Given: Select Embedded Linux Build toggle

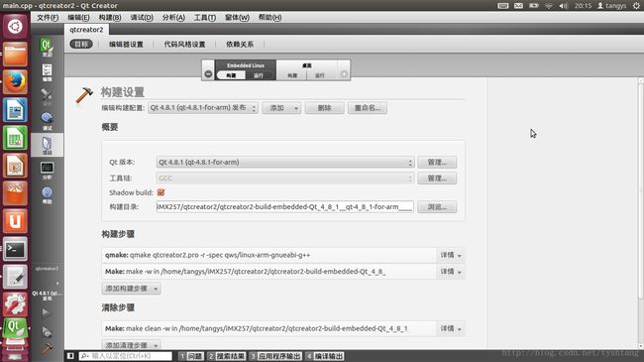Looking at the screenshot, I should (231, 75).
